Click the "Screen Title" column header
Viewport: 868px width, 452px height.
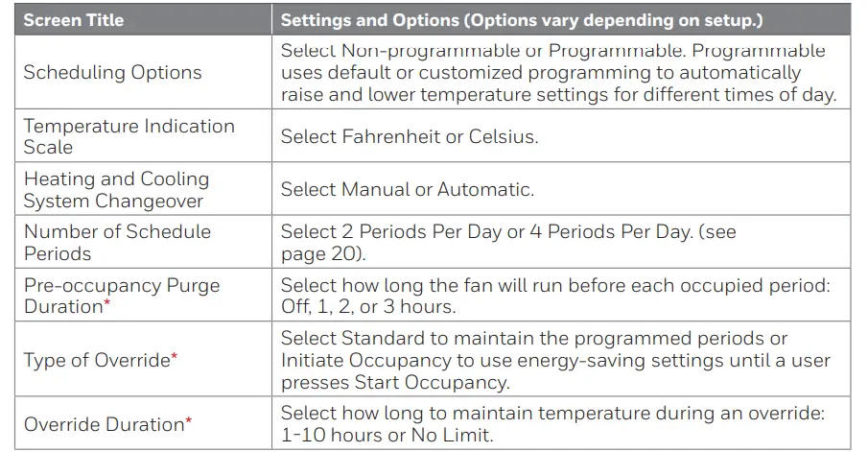[x=73, y=20]
